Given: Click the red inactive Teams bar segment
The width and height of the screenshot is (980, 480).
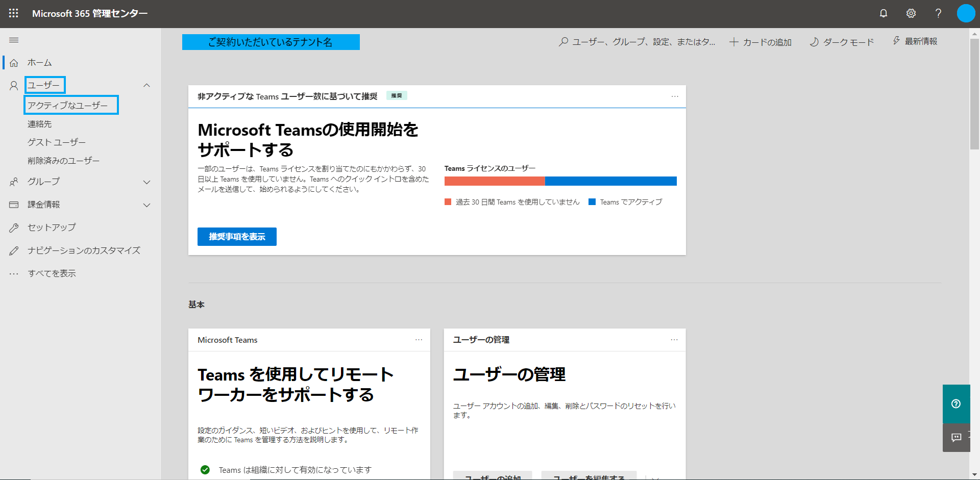Looking at the screenshot, I should point(495,181).
